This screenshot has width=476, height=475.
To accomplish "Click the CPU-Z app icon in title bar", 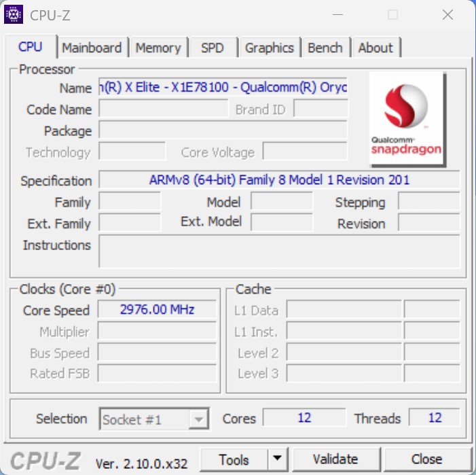I will point(14,14).
